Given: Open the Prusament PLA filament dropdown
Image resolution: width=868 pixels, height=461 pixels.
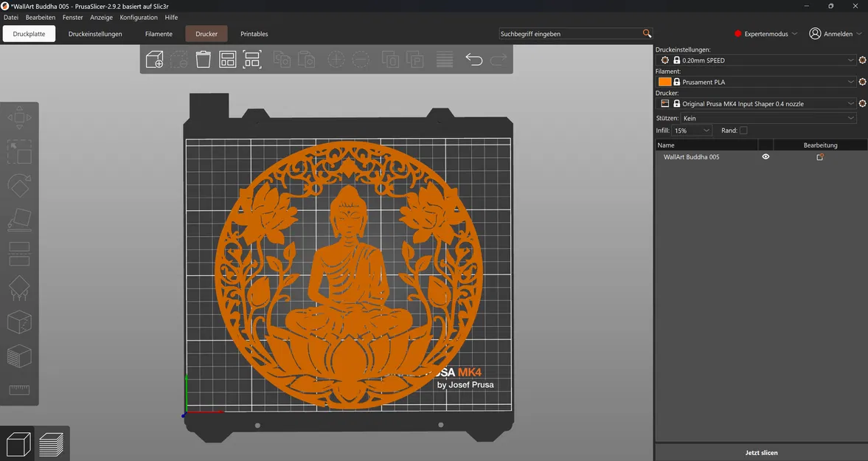Looking at the screenshot, I should (x=760, y=82).
